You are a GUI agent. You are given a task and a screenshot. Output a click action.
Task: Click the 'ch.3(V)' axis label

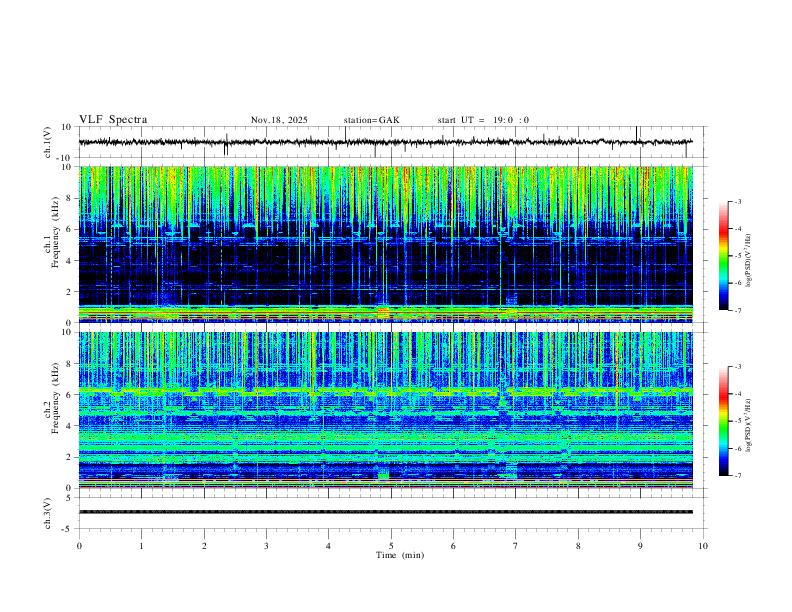48,513
